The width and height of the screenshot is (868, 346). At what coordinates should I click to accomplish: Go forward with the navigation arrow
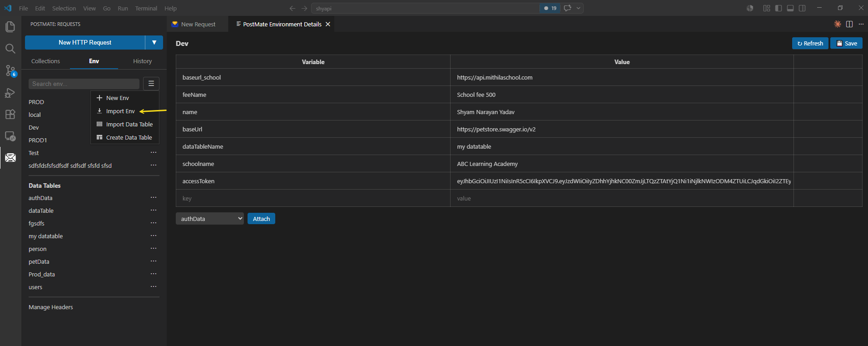(304, 8)
